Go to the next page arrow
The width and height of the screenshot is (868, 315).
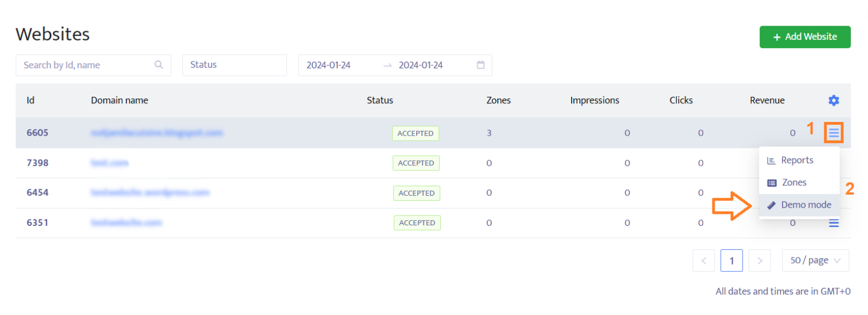coord(760,261)
